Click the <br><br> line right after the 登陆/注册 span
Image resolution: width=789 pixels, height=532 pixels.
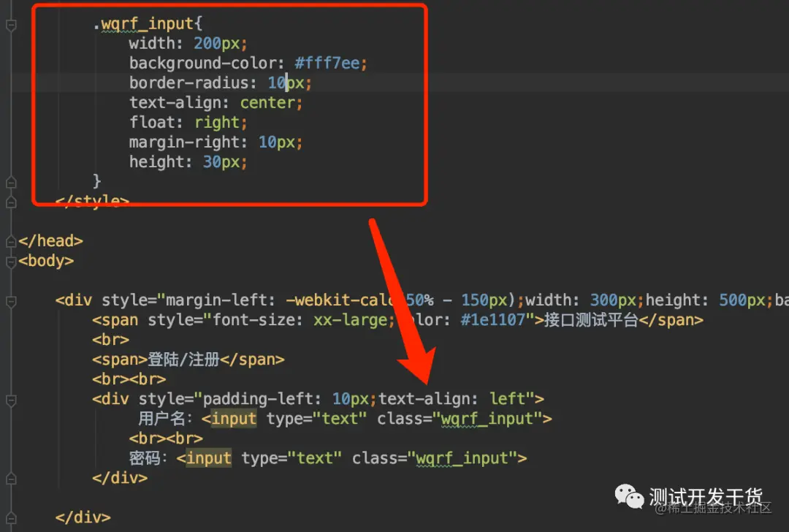129,379
